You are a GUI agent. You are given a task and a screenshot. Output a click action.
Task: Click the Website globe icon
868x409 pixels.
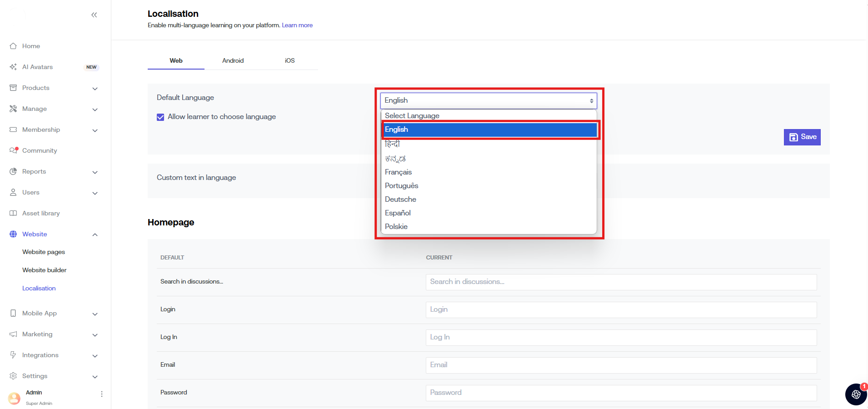pos(13,234)
